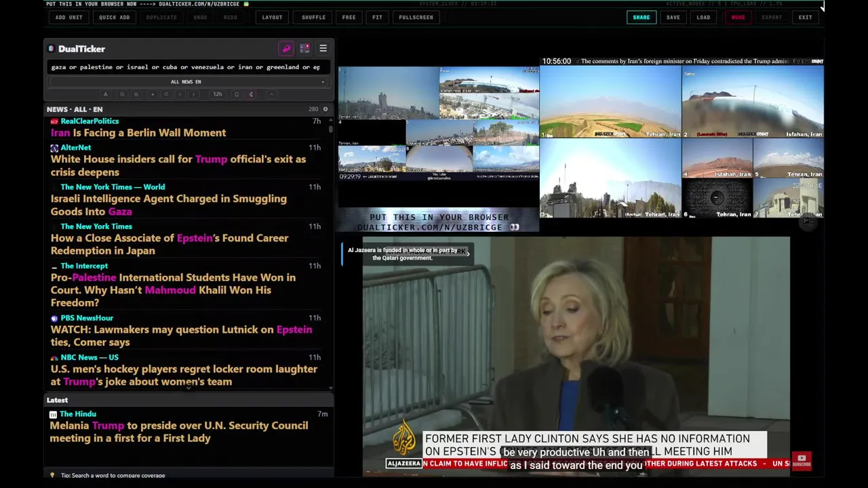Viewport: 868px width, 488px height.
Task: Click the double-chevron scroll icon
Action: coord(166,94)
